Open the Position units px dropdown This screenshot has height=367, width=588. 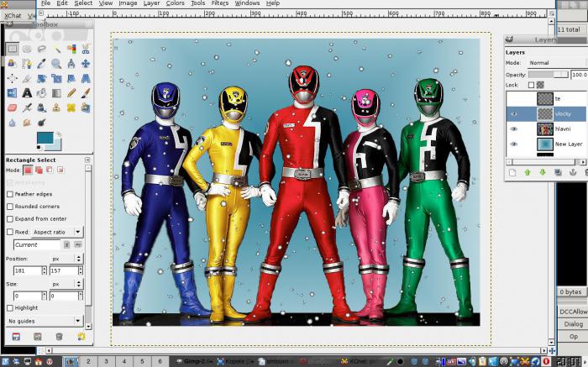66,259
